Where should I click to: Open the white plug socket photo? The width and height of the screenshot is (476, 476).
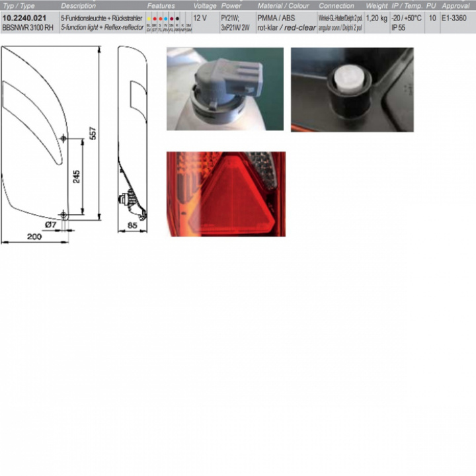(x=352, y=89)
